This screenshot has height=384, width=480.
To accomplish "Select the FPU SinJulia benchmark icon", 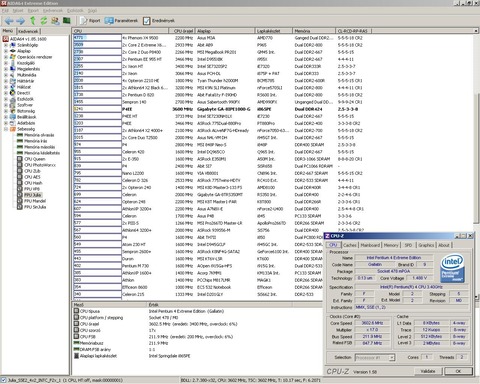I will [20, 207].
